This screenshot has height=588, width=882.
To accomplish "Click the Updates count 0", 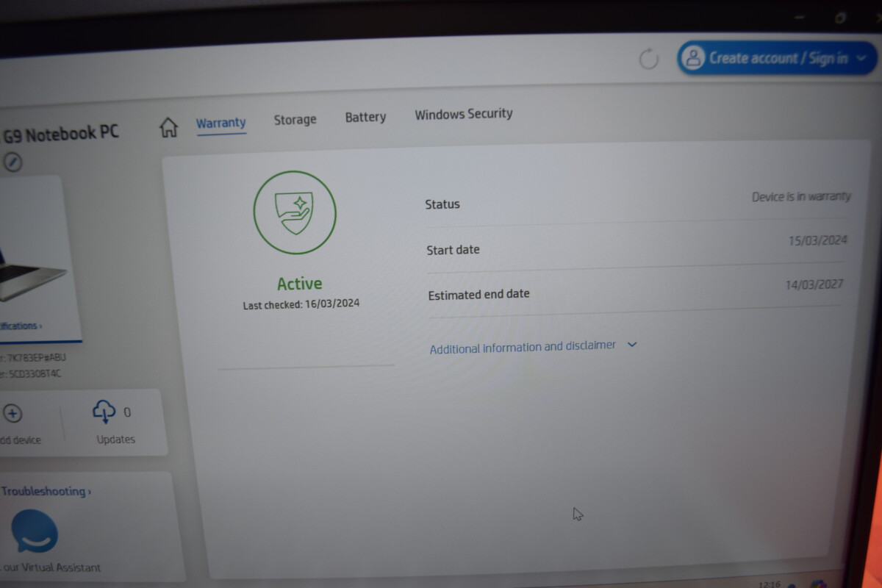I will pyautogui.click(x=127, y=412).
